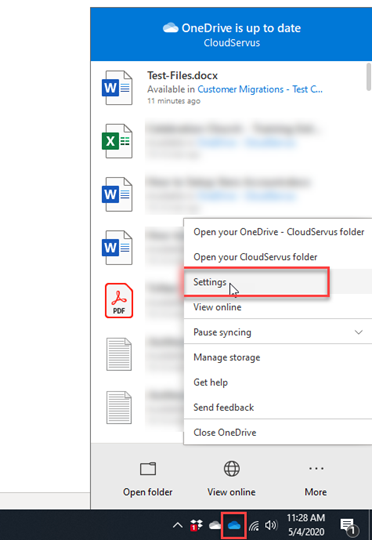372x540 pixels.
Task: Click the View online globe button
Action: 231,479
